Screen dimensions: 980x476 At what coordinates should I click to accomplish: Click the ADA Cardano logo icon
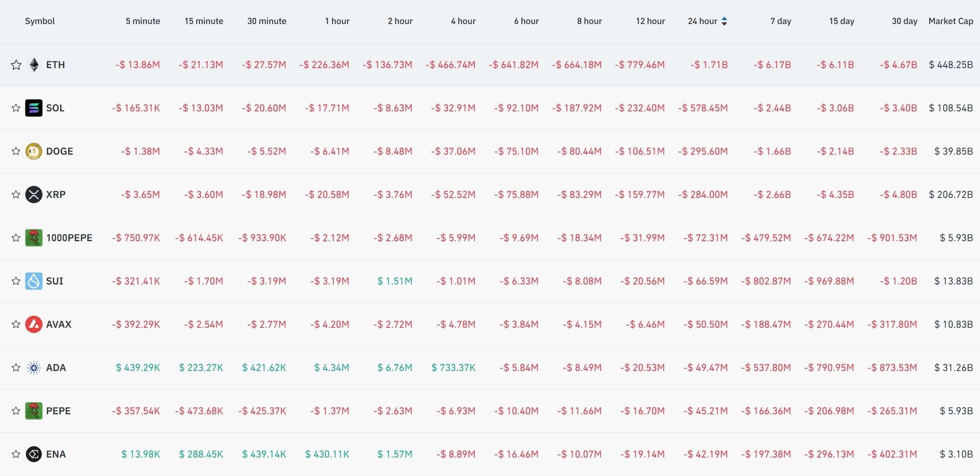point(34,368)
